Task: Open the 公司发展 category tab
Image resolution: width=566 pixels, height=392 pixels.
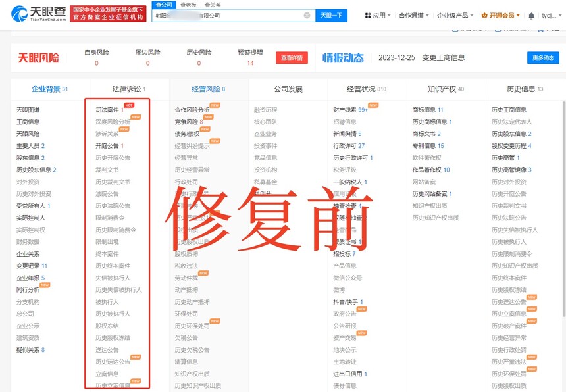Action: [x=288, y=89]
